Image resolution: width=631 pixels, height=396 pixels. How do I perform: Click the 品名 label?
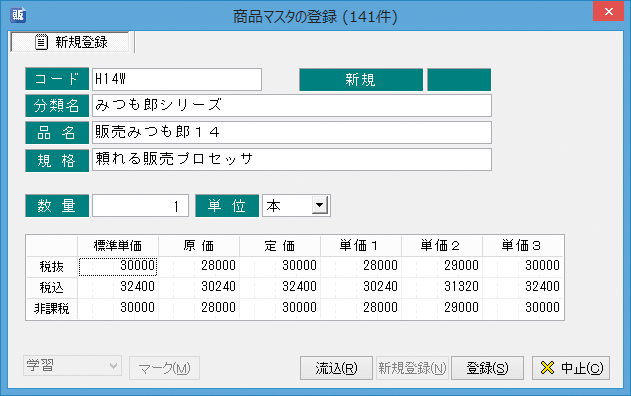(x=57, y=132)
